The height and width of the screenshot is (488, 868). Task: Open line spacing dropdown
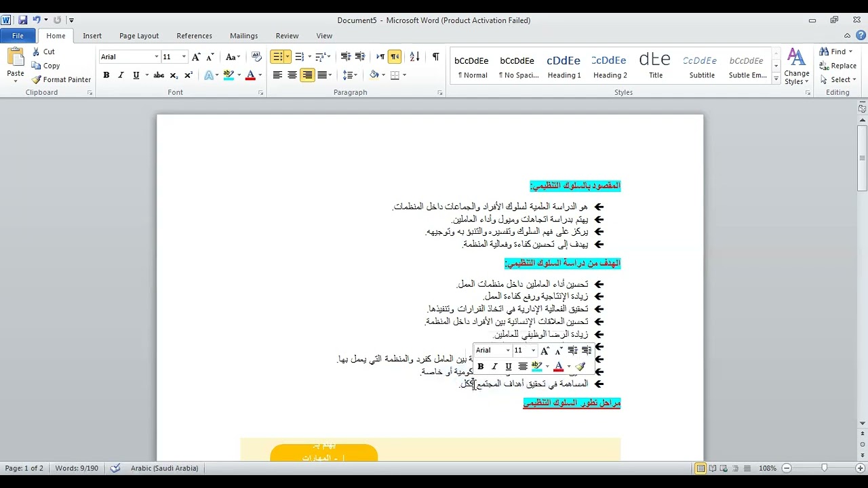pyautogui.click(x=349, y=75)
